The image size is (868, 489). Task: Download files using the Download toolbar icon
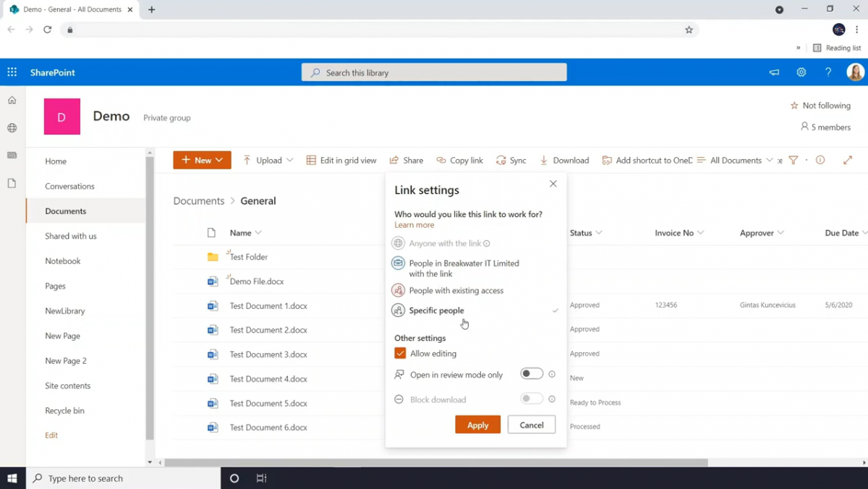[x=564, y=160]
